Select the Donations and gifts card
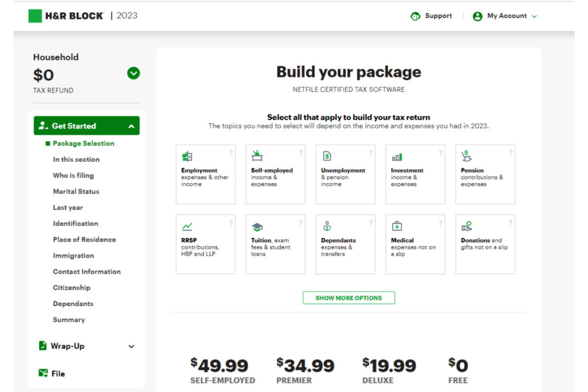The image size is (588, 392). (485, 244)
